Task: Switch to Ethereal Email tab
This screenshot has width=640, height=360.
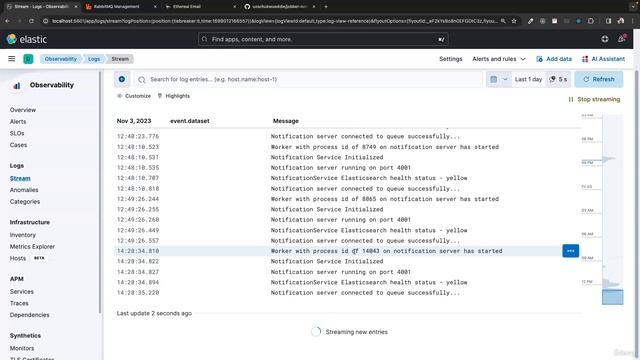Action: pyautogui.click(x=200, y=7)
